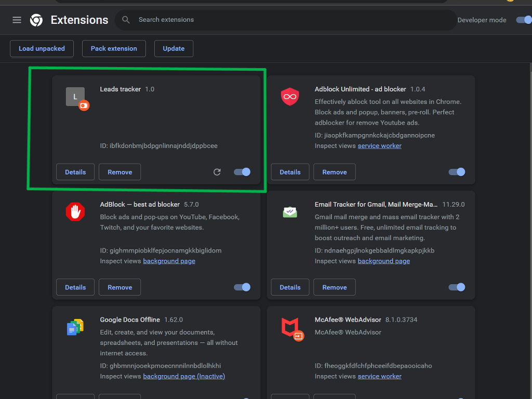Inspect Email Tracker background page
Image resolution: width=532 pixels, height=399 pixels.
point(384,261)
